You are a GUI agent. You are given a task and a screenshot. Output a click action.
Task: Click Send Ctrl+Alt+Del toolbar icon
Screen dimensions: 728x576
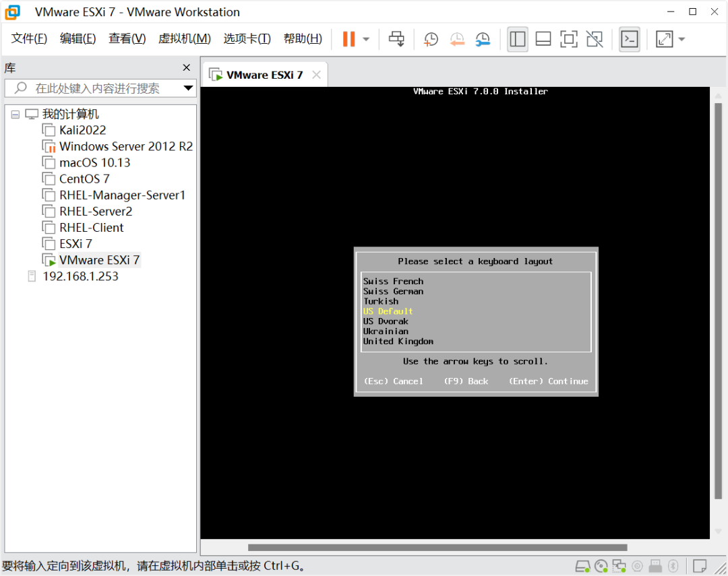(x=397, y=39)
